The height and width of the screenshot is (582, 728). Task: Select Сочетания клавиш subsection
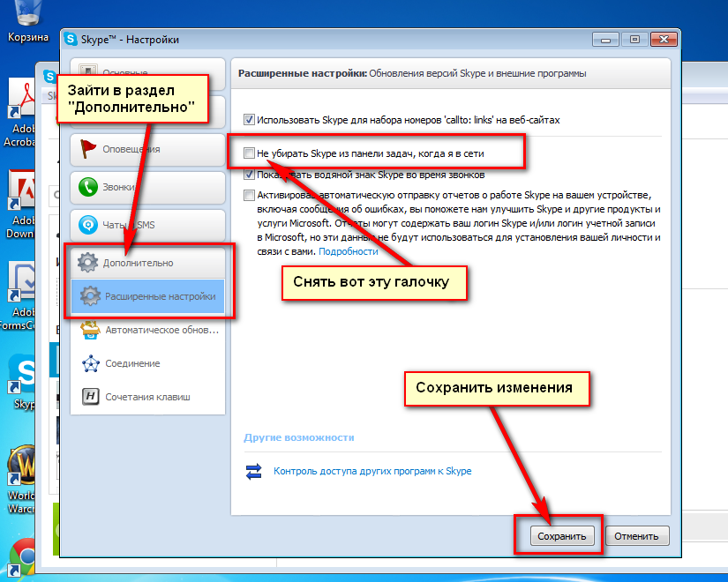(147, 397)
